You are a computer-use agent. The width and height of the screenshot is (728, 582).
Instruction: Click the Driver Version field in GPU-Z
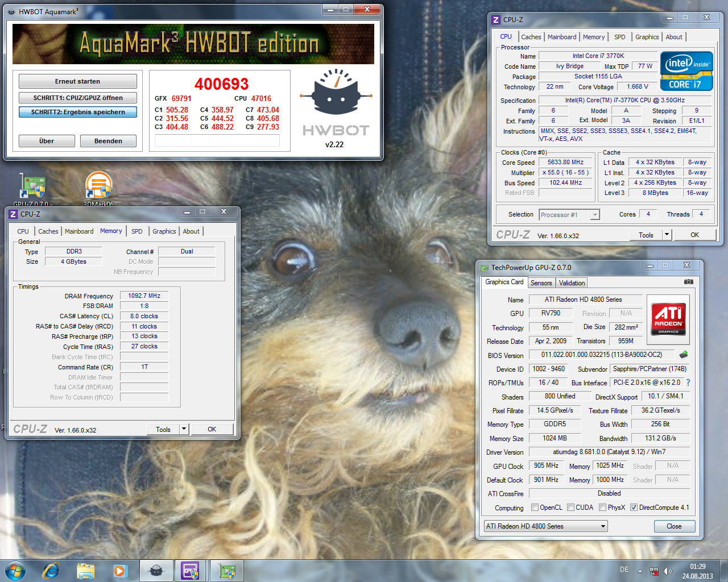click(x=609, y=452)
